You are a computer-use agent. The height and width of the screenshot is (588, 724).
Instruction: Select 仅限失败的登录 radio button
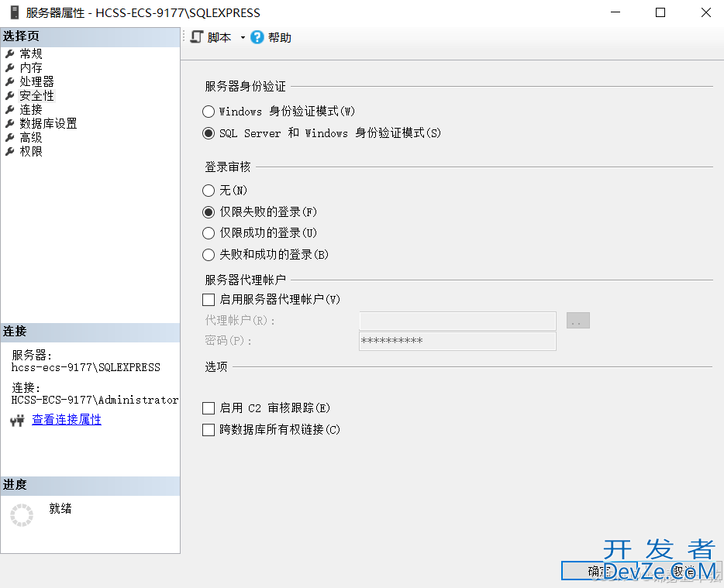209,211
